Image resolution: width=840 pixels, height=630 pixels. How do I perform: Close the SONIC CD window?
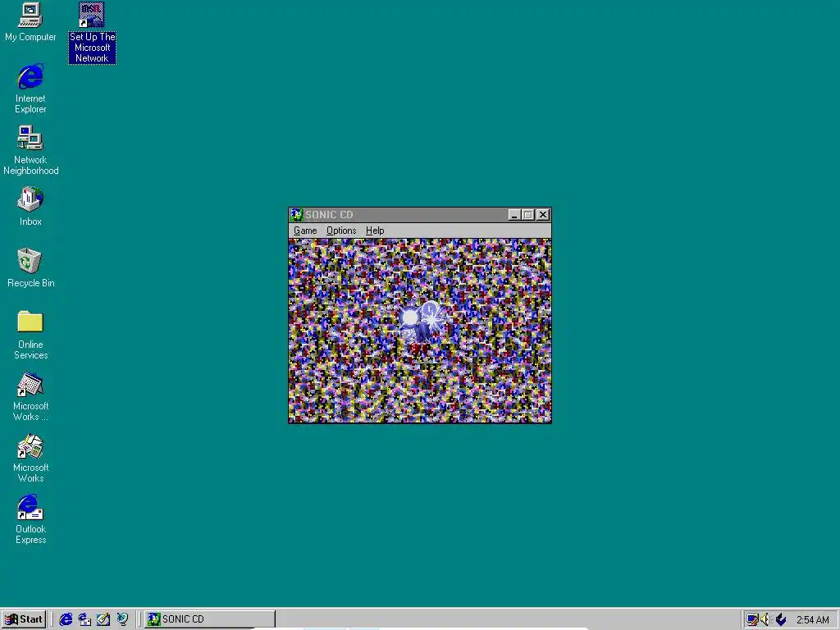(543, 215)
